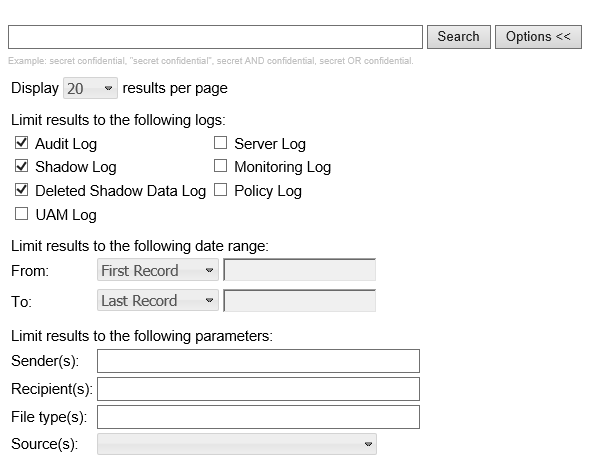Screen dimensions: 590x470
Task: Click the To date text field
Action: 300,300
